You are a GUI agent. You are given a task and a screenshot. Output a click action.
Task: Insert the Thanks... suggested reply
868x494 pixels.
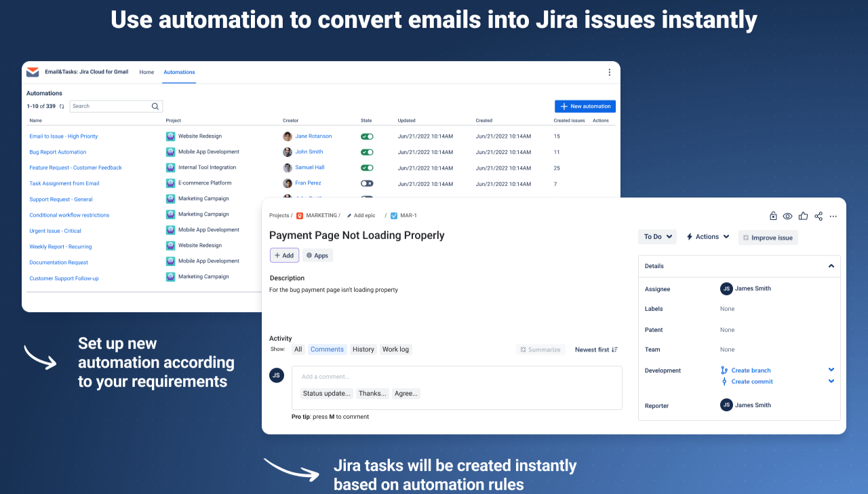(372, 394)
